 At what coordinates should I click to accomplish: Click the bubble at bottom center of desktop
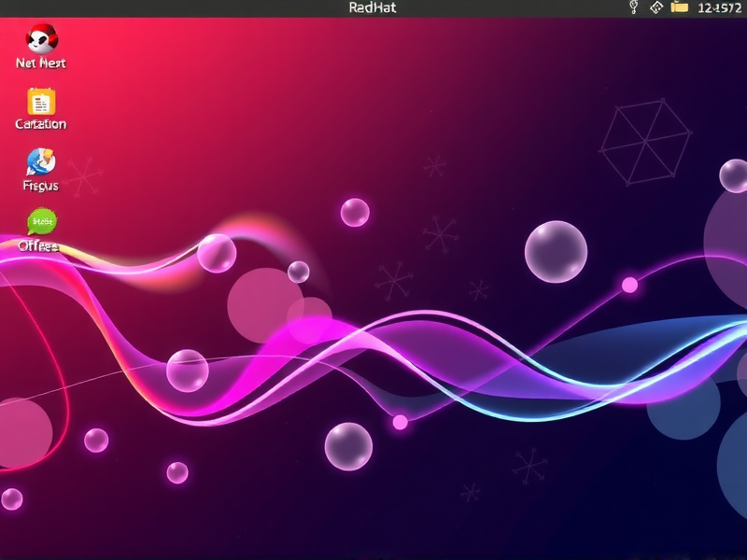[x=348, y=446]
